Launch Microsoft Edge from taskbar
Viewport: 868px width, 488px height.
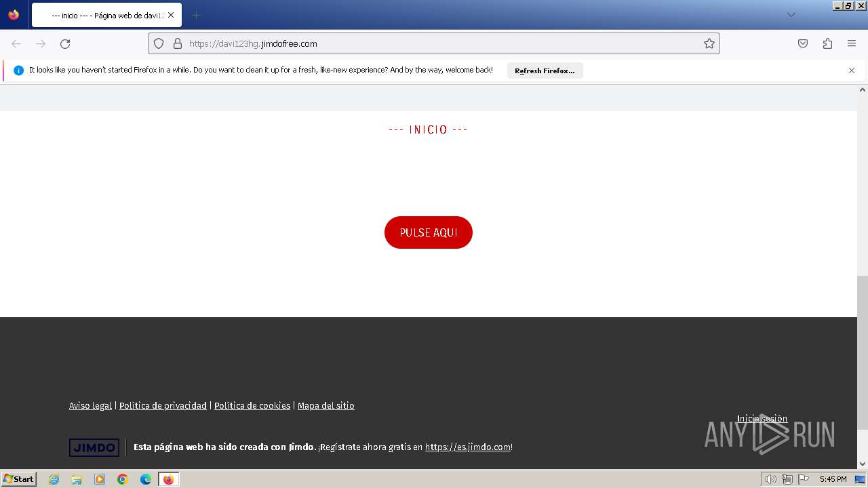click(146, 479)
